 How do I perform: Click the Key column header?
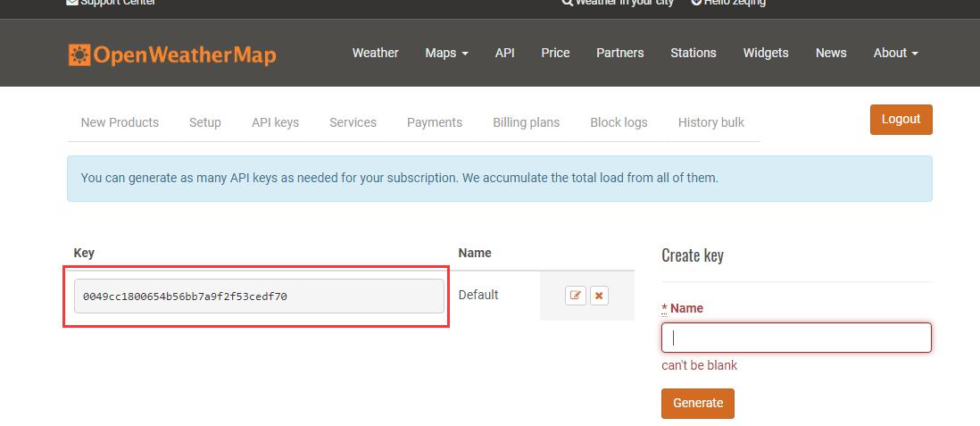84,253
